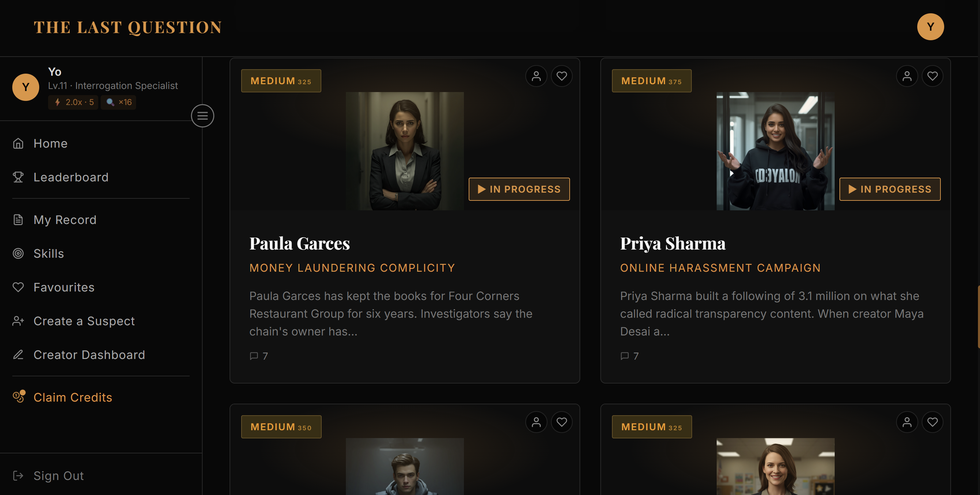This screenshot has height=495, width=980.
Task: Open Creator Dashboard from the sidebar
Action: [89, 355]
